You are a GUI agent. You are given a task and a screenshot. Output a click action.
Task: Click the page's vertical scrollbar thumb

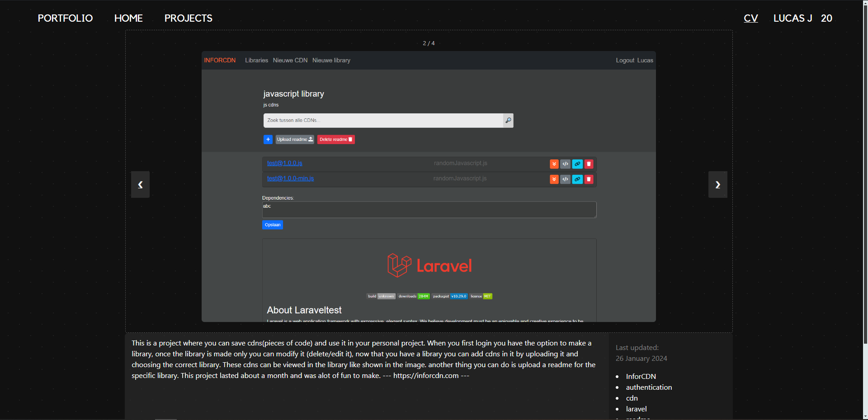[865, 172]
